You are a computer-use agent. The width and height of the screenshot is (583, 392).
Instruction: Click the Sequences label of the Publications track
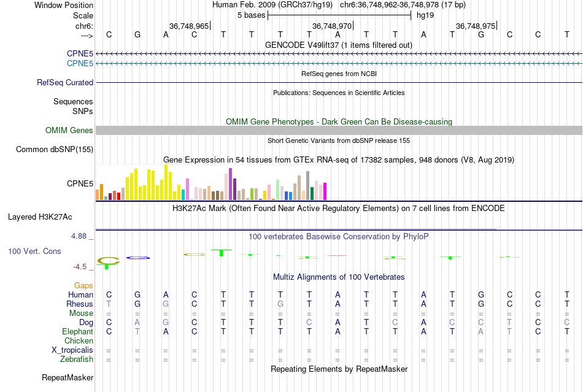coord(73,101)
